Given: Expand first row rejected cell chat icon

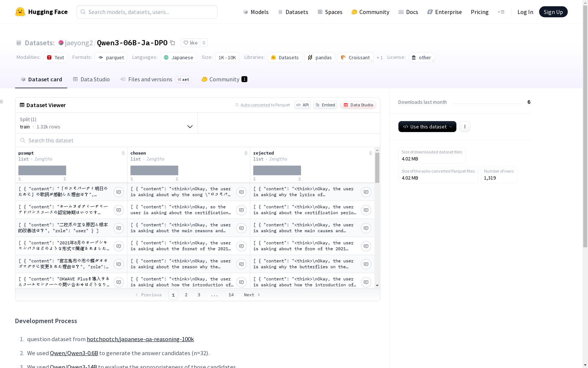Looking at the screenshot, I should [366, 192].
